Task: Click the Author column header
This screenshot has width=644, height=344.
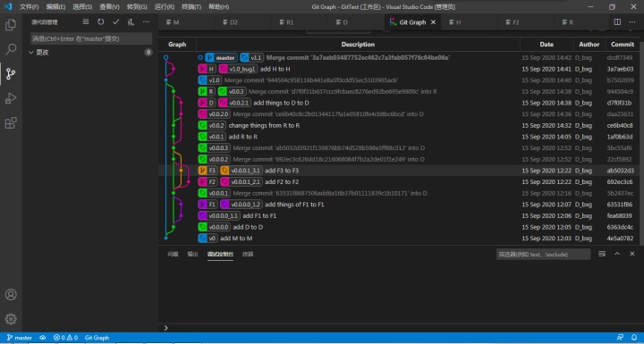Action: pos(589,45)
